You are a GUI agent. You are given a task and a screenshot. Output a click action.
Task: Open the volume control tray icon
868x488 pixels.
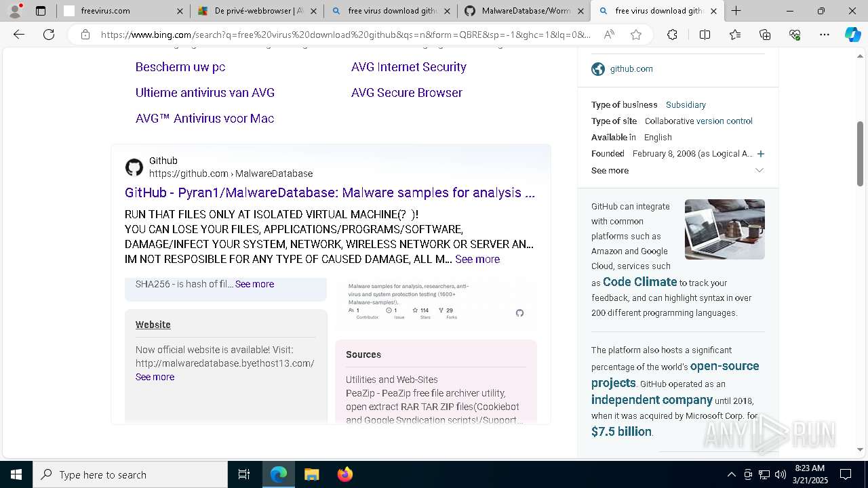tap(780, 474)
